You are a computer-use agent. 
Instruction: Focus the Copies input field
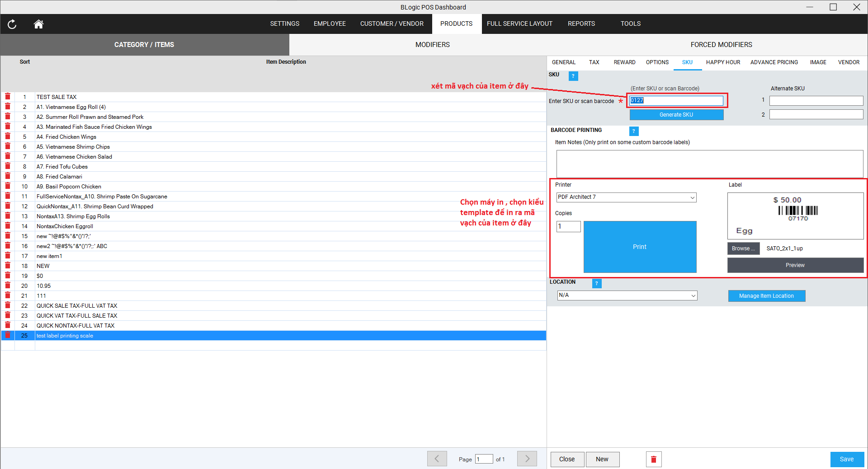[x=568, y=226]
